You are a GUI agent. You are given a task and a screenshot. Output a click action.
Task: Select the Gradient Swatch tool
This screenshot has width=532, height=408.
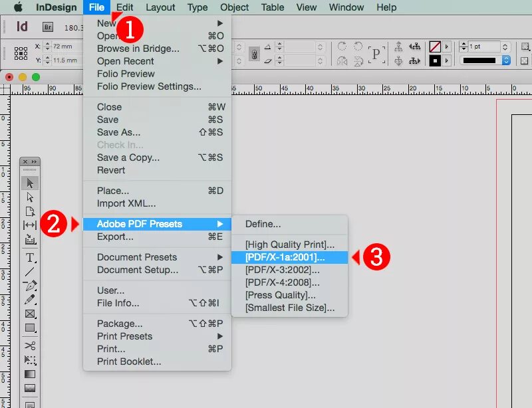point(30,374)
